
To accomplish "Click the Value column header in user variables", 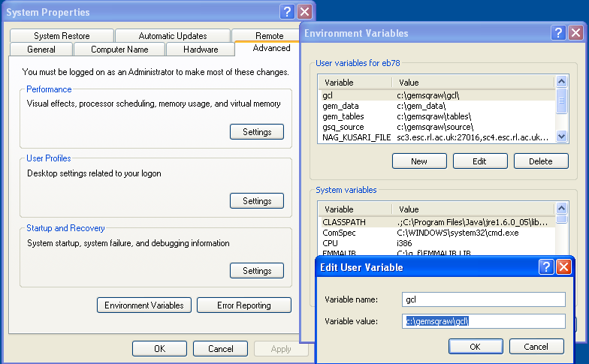I will tap(473, 83).
